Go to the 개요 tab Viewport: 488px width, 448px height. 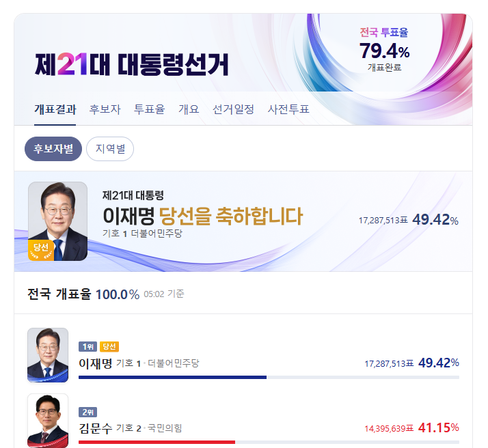pos(189,109)
